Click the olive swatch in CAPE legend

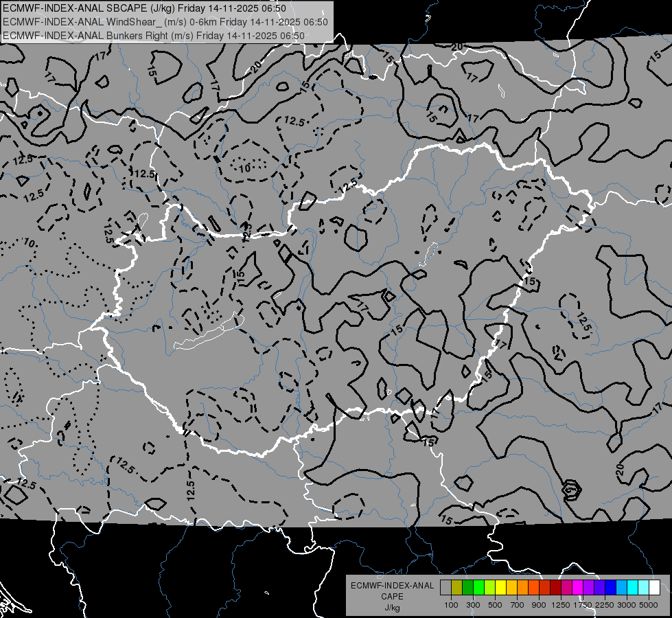457,587
